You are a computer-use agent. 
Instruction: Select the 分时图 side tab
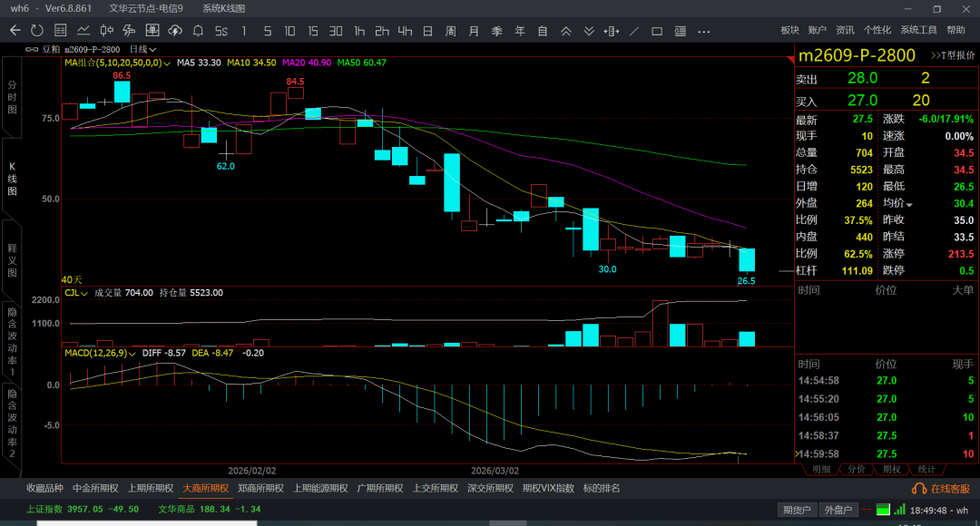tap(12, 96)
